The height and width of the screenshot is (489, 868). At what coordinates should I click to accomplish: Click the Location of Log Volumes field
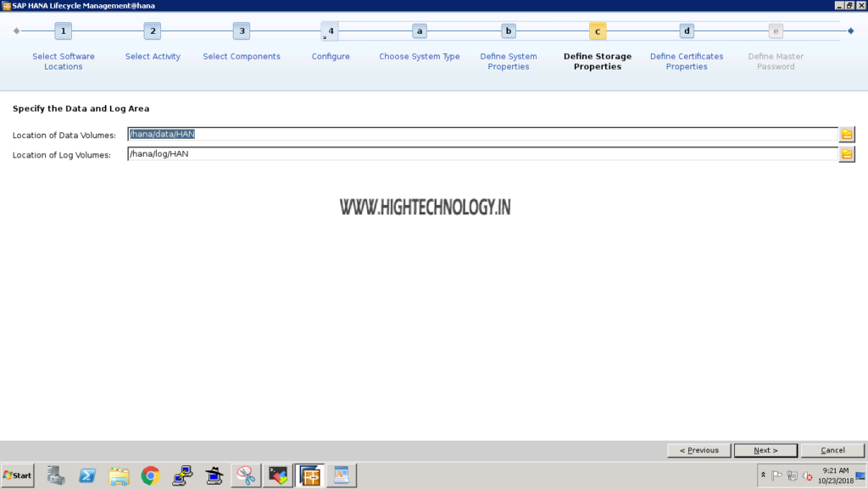482,154
